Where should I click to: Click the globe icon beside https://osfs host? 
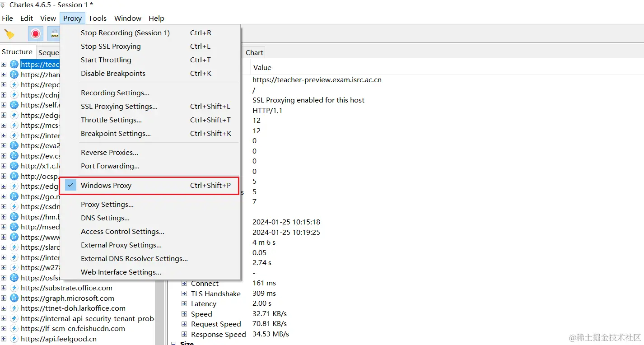click(14, 278)
